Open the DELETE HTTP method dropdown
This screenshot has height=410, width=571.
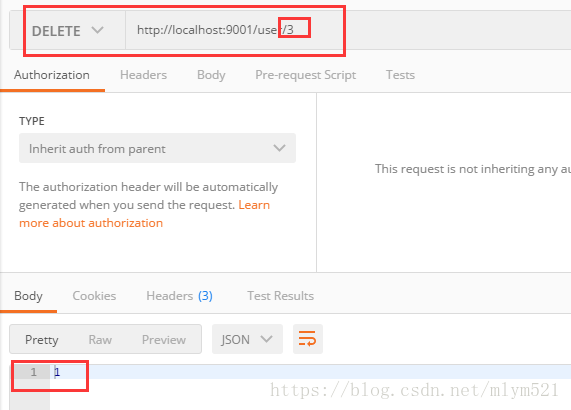click(68, 31)
